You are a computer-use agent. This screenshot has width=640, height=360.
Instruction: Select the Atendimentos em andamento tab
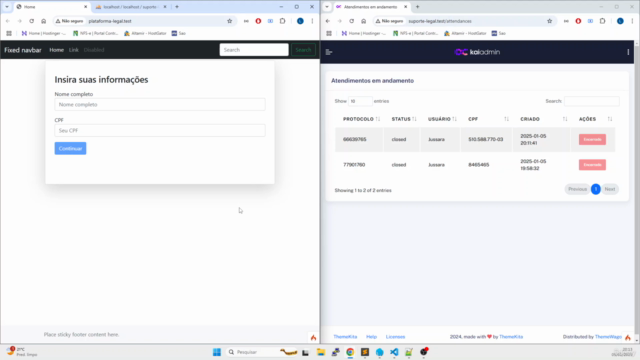(371, 7)
